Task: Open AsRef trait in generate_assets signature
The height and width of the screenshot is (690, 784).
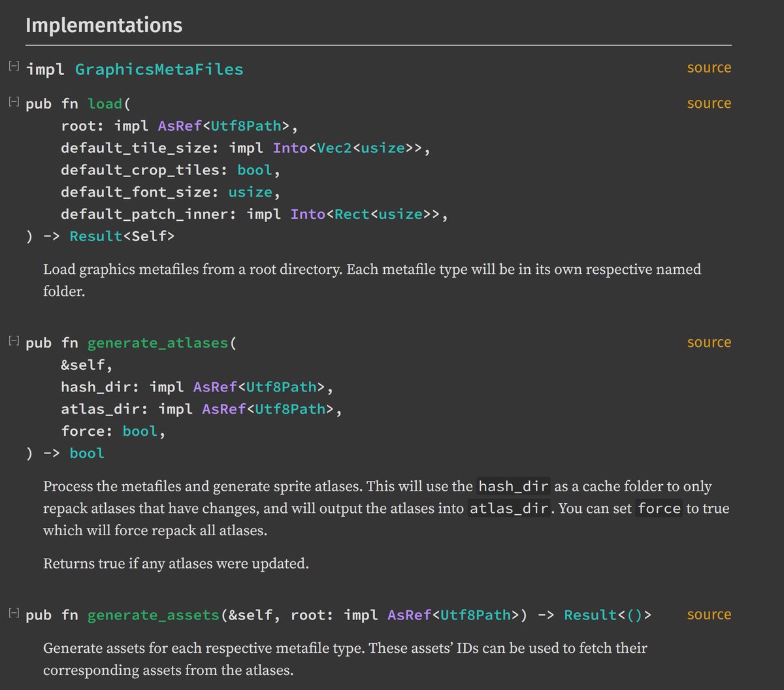Action: coord(410,615)
